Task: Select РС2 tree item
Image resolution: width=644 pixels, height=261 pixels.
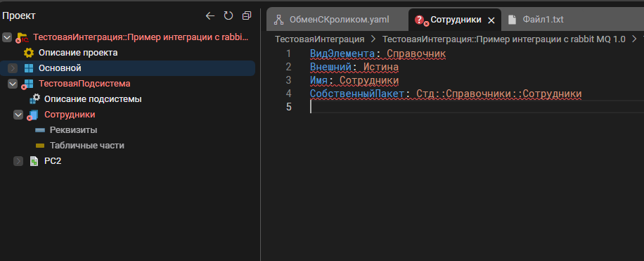Action: (x=53, y=161)
